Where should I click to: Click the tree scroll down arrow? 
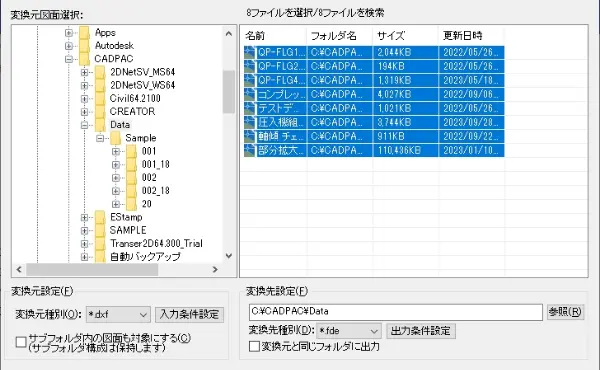[229, 256]
